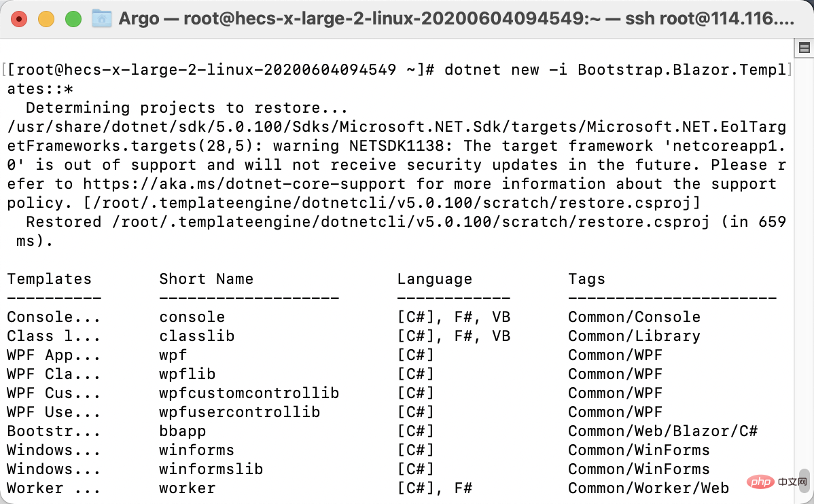Click the 'Language' column header text
Screen dimensions: 814x504
[x=434, y=279]
